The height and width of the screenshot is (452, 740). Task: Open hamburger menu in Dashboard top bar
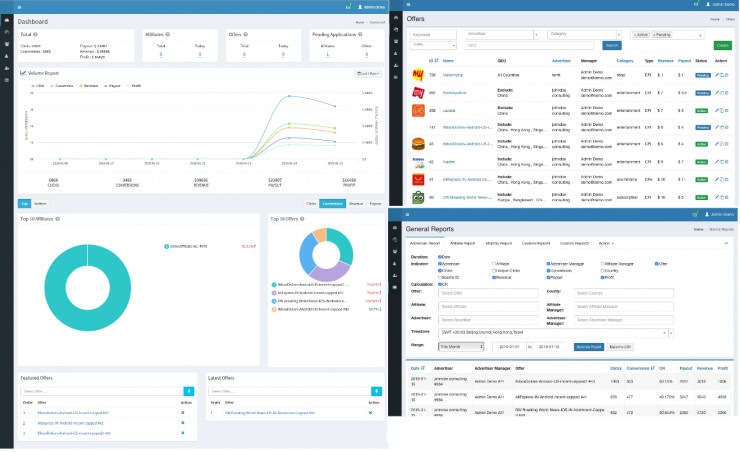click(x=19, y=7)
